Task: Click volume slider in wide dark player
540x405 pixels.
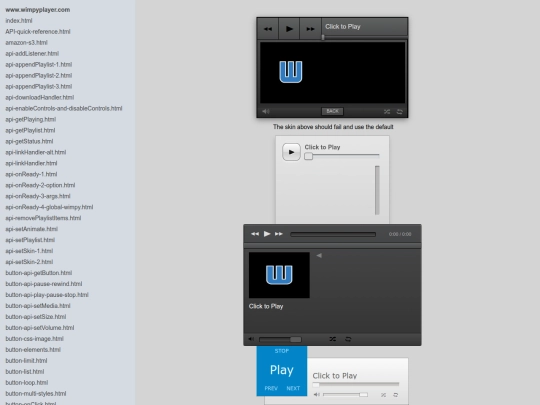Action: pos(280,340)
